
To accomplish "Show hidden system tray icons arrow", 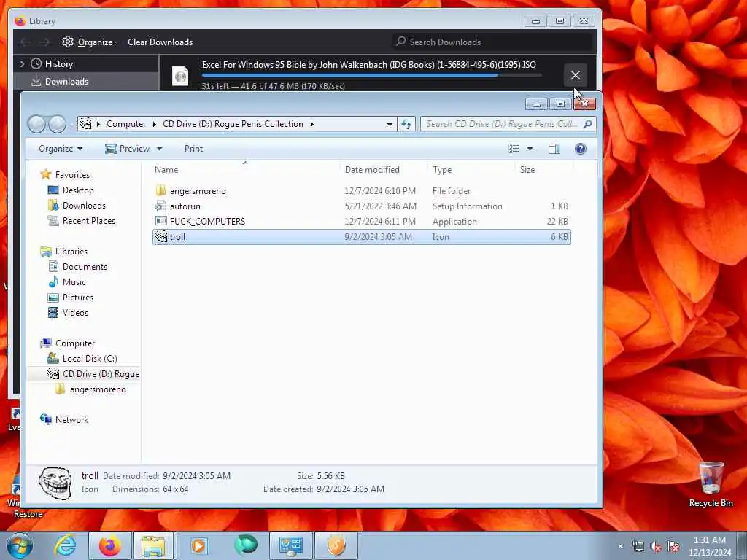I will click(x=620, y=547).
